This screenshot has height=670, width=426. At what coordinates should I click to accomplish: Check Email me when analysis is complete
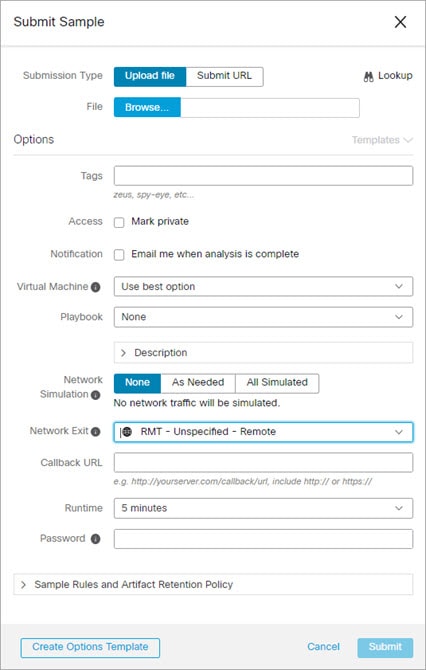[119, 255]
